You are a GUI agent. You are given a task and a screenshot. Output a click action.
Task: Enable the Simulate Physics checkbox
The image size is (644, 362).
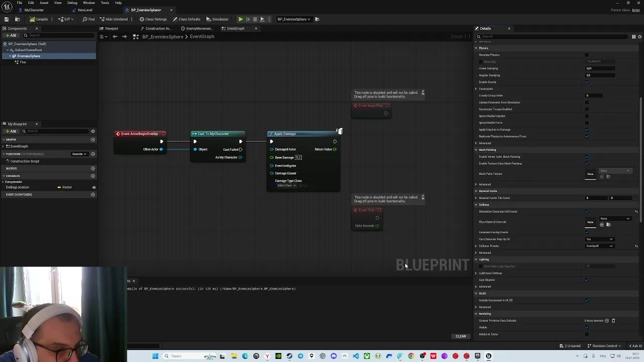(x=587, y=55)
